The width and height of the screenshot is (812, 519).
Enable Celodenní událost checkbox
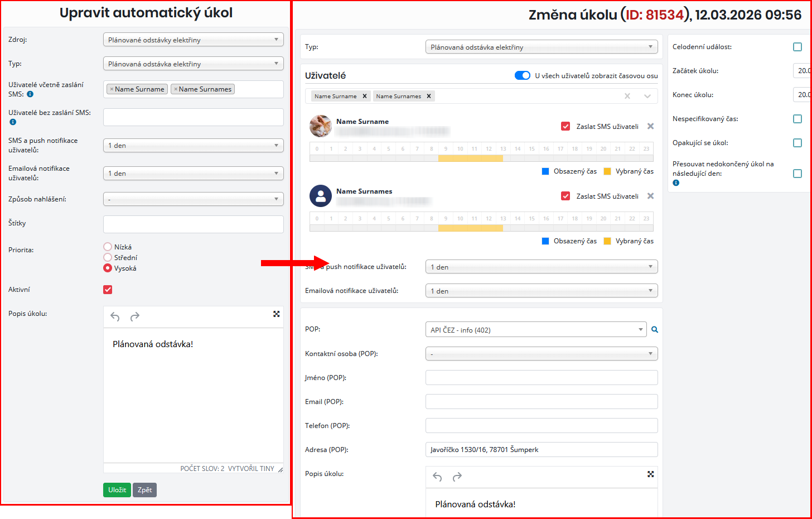click(797, 47)
